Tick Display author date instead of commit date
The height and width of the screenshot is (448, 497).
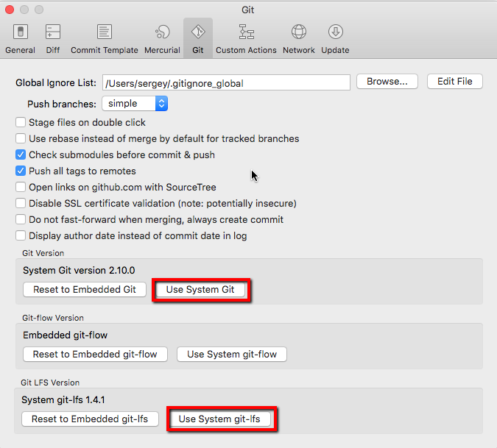pyautogui.click(x=21, y=235)
